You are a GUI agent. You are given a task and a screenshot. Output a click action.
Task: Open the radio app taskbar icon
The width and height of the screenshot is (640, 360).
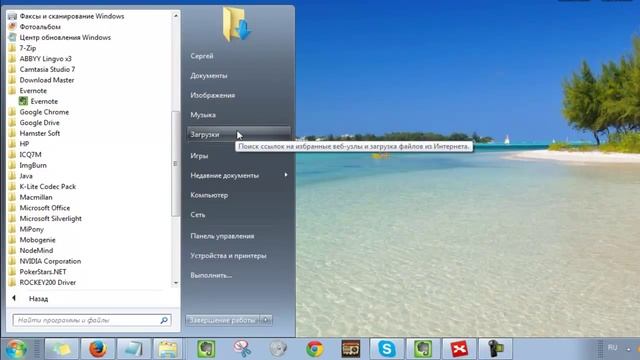(351, 349)
